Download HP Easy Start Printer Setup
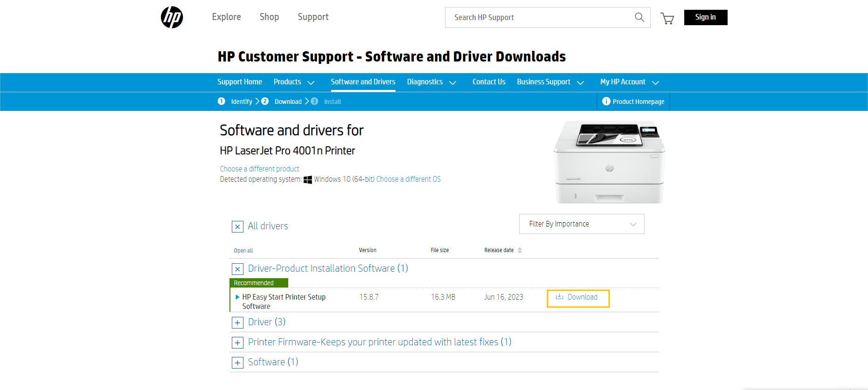The width and height of the screenshot is (868, 390). (x=578, y=298)
